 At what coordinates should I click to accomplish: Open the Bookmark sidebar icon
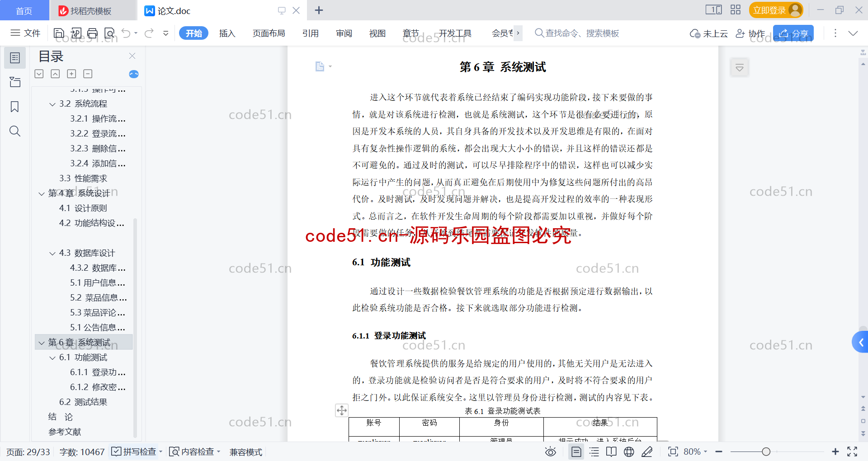tap(15, 107)
